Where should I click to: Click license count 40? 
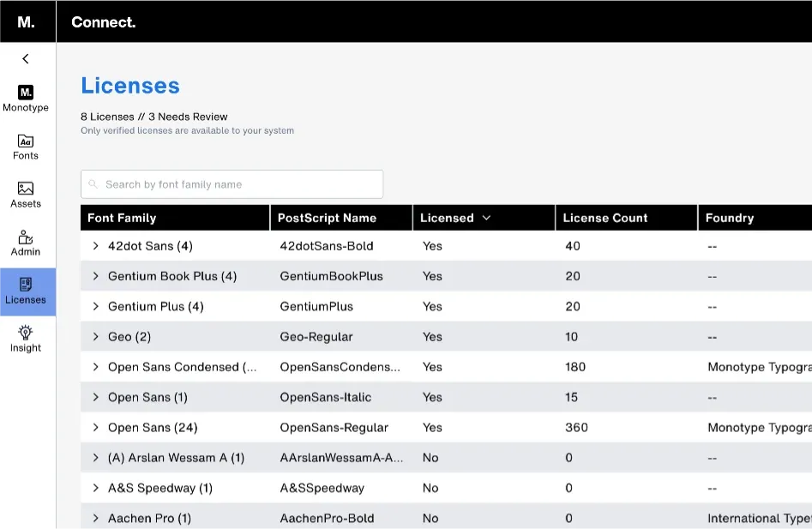(572, 246)
